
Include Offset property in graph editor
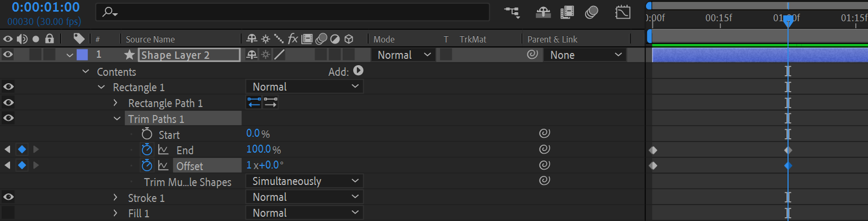click(x=163, y=166)
